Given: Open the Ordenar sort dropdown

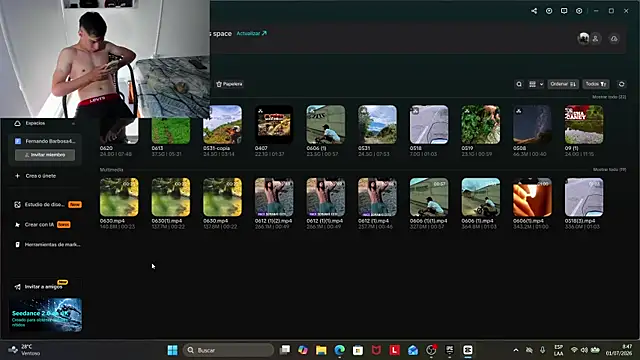Looking at the screenshot, I should point(563,84).
